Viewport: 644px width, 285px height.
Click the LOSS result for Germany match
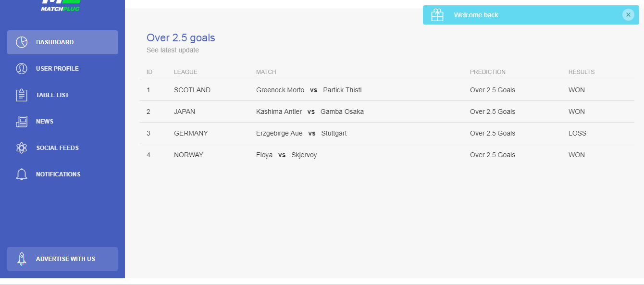point(577,133)
